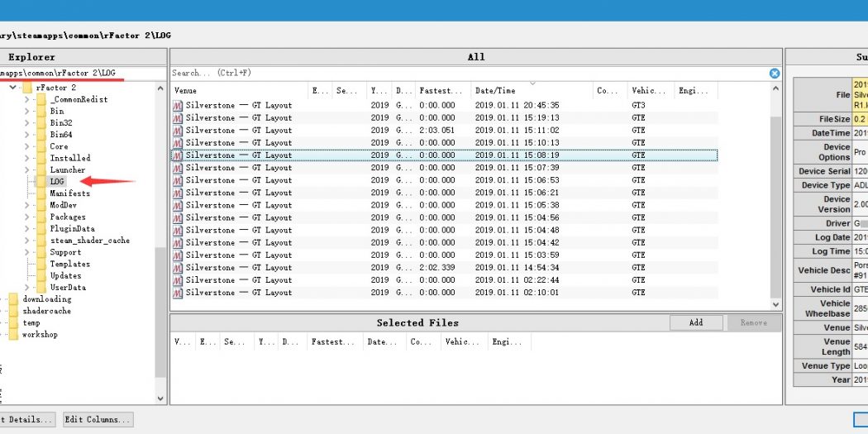
Task: Click the log file icon for the 02:10:01 entry
Action: tap(177, 293)
